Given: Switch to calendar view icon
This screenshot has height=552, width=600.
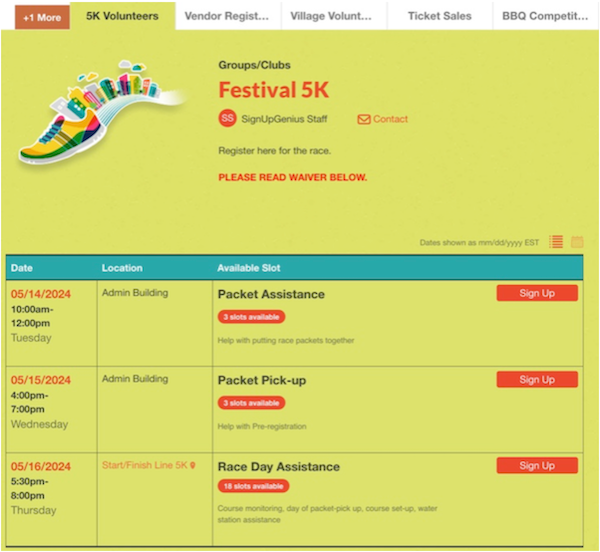Looking at the screenshot, I should coord(577,242).
